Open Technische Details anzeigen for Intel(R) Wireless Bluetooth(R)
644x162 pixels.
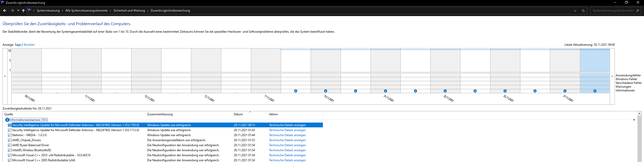(x=287, y=150)
